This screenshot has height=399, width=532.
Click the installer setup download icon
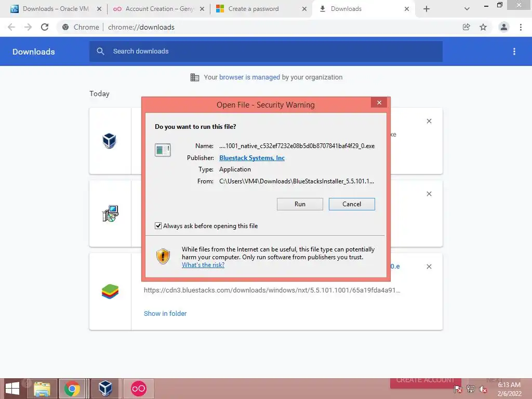pyautogui.click(x=110, y=214)
